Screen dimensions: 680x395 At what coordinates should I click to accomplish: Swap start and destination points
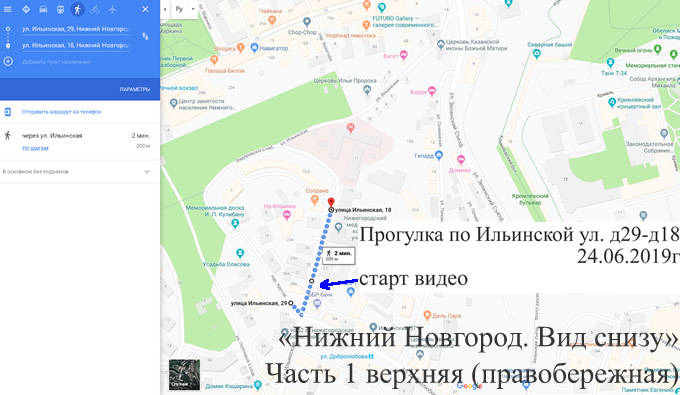click(x=145, y=36)
